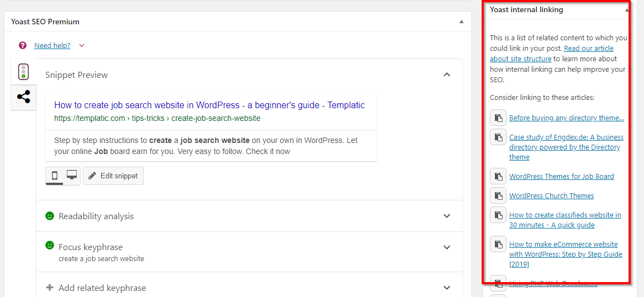Viewport: 644px width, 297px height.
Task: Open Read our article about site structure link
Action: coord(552,54)
